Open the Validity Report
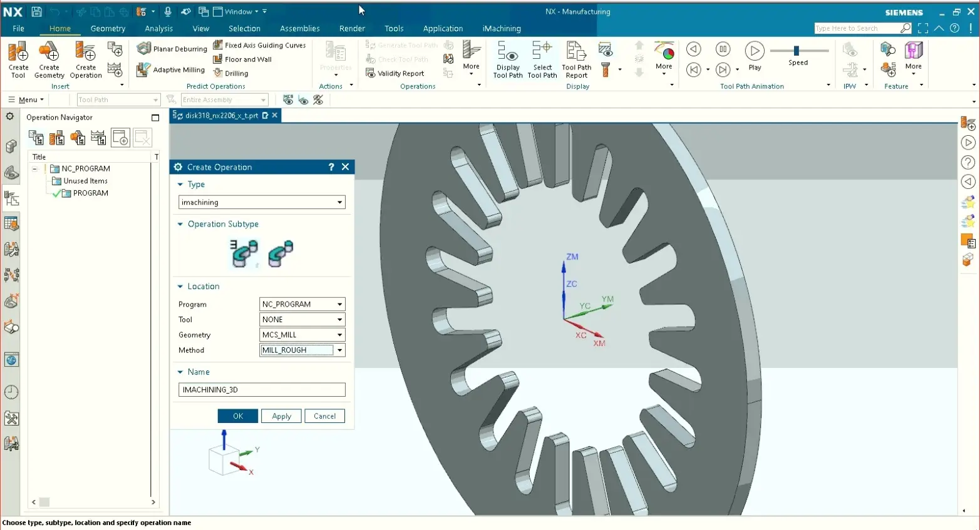980x530 pixels. (x=395, y=73)
